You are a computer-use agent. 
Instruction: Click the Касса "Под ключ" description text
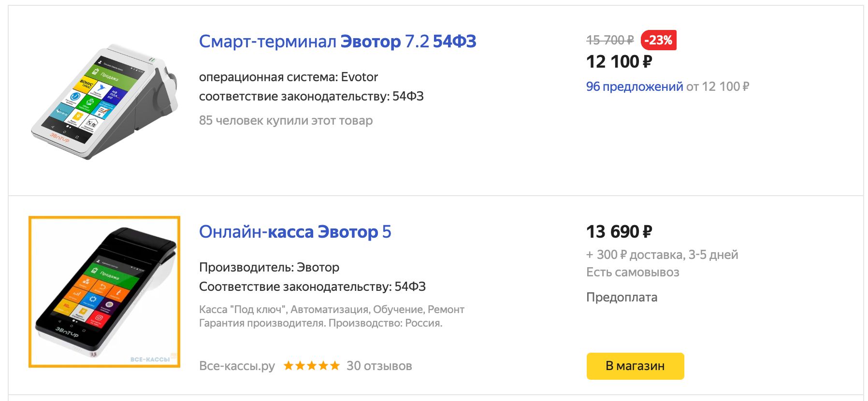tap(332, 310)
